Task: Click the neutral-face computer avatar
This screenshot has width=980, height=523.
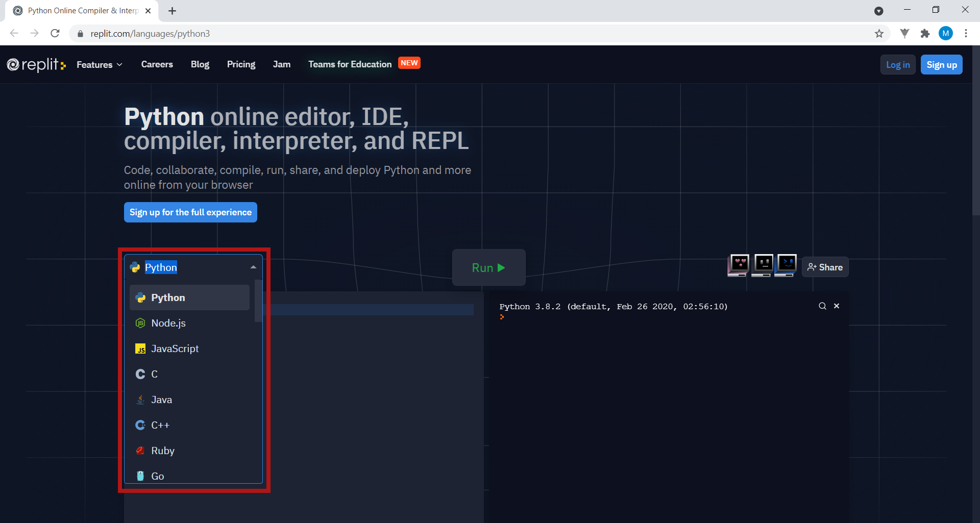Action: click(x=763, y=265)
